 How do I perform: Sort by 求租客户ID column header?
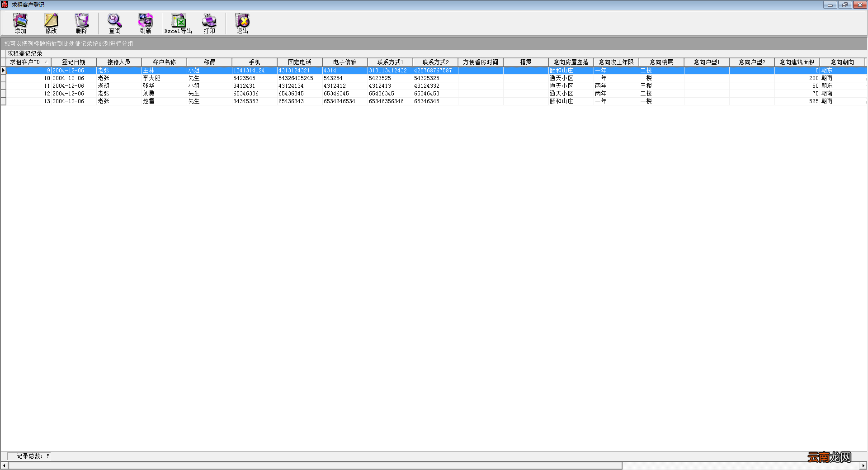[x=28, y=62]
